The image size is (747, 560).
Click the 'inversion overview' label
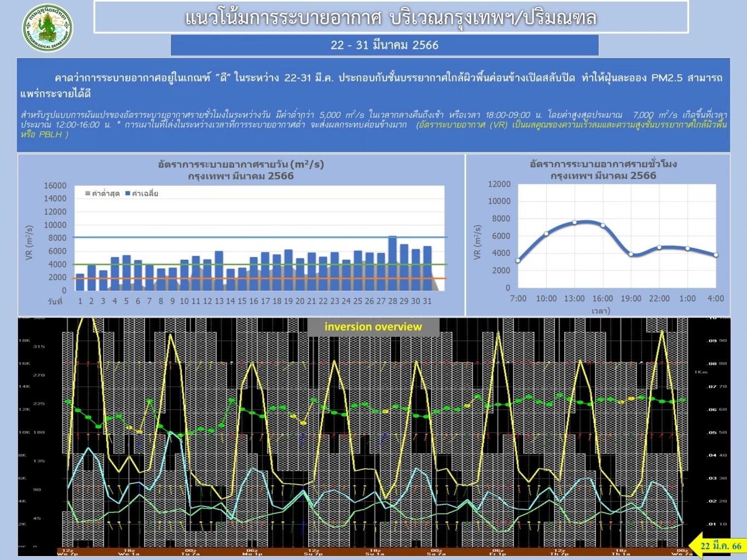pos(373,327)
